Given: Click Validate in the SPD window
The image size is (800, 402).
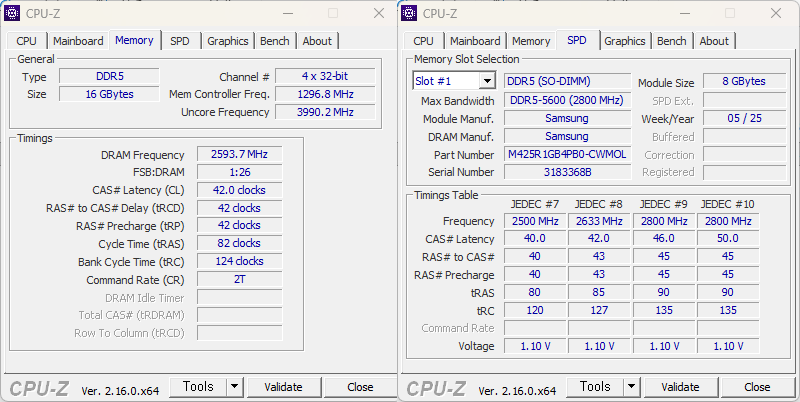Looking at the screenshot, I should [x=680, y=387].
